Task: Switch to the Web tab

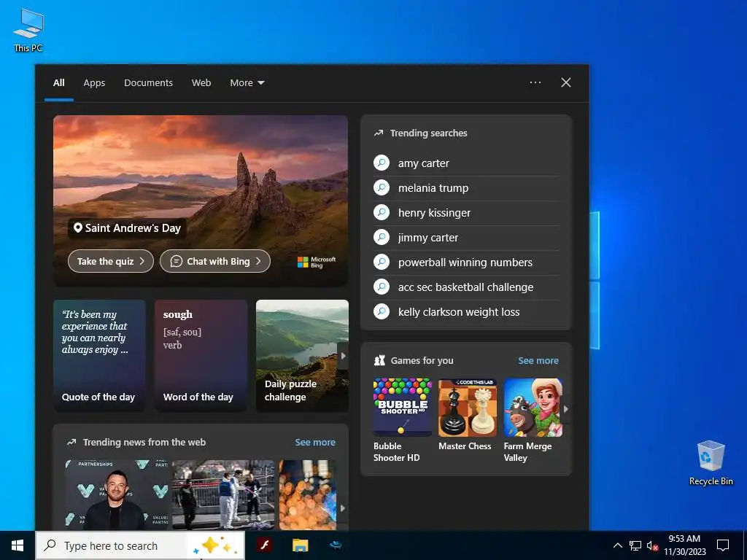Action: click(201, 83)
